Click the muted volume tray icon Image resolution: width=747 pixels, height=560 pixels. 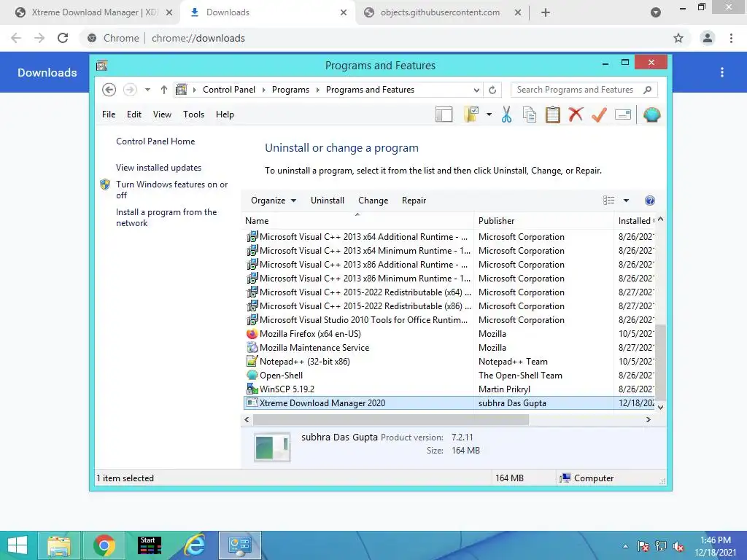679,547
